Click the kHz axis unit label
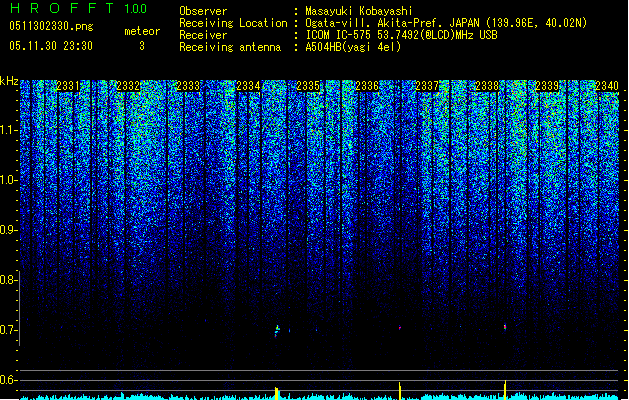The image size is (629, 400). tap(9, 81)
